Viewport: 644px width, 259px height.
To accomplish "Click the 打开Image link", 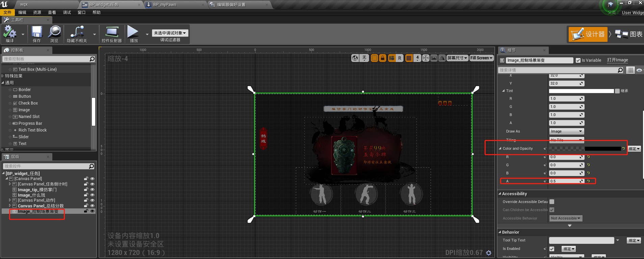I will click(x=617, y=60).
